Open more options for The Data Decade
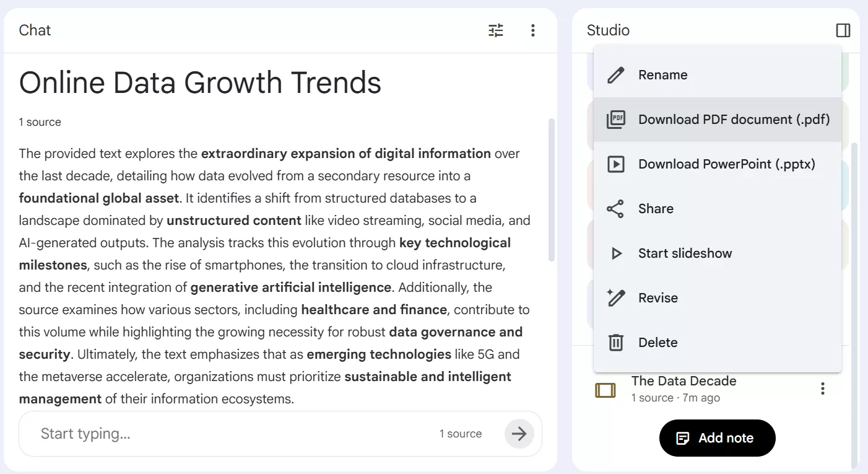The width and height of the screenshot is (868, 474). click(822, 388)
